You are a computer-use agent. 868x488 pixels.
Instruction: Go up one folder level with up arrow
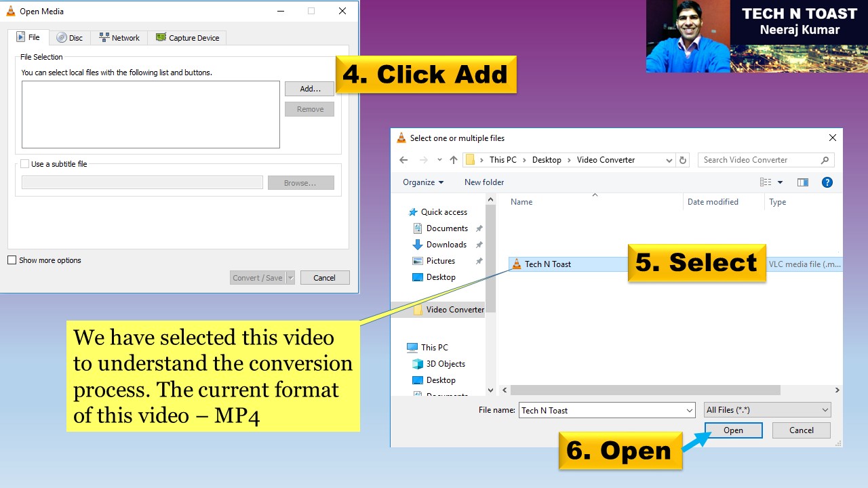pos(454,160)
